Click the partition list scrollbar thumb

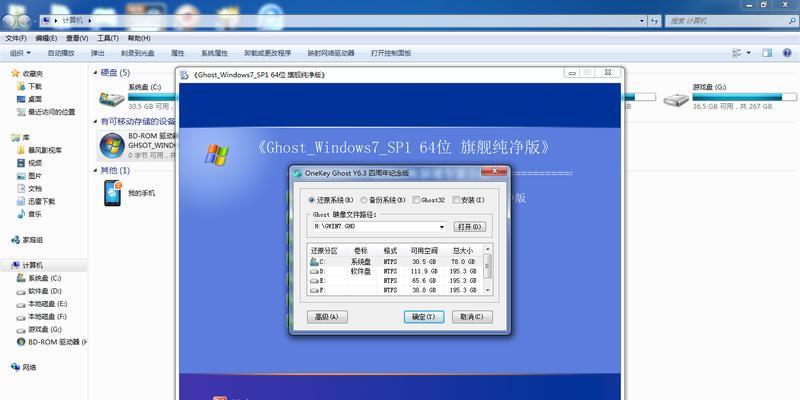488,266
